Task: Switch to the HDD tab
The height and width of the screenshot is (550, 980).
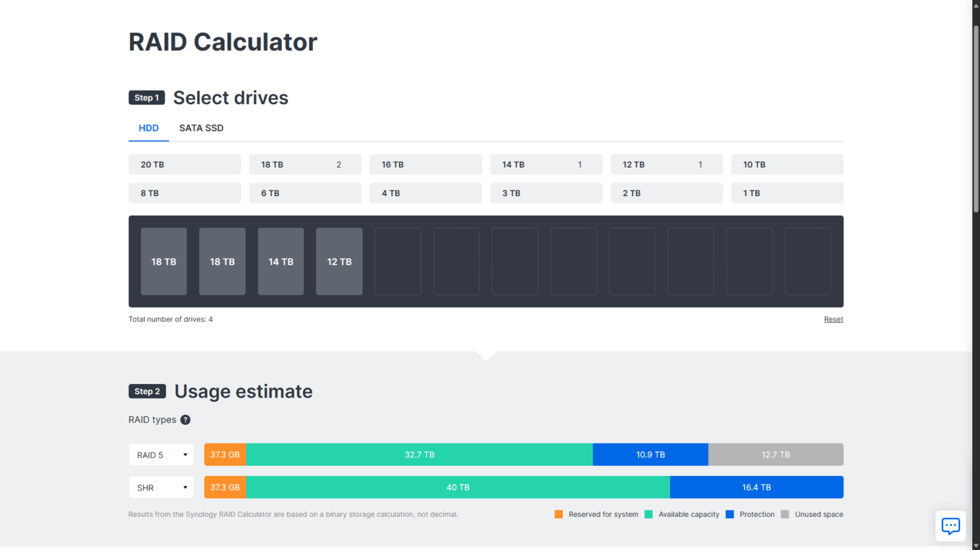Action: [148, 128]
